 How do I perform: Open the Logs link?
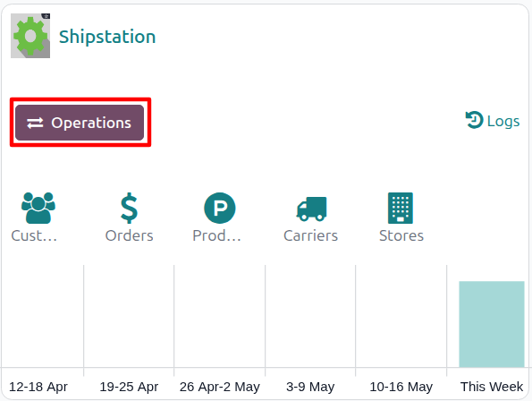pyautogui.click(x=493, y=121)
